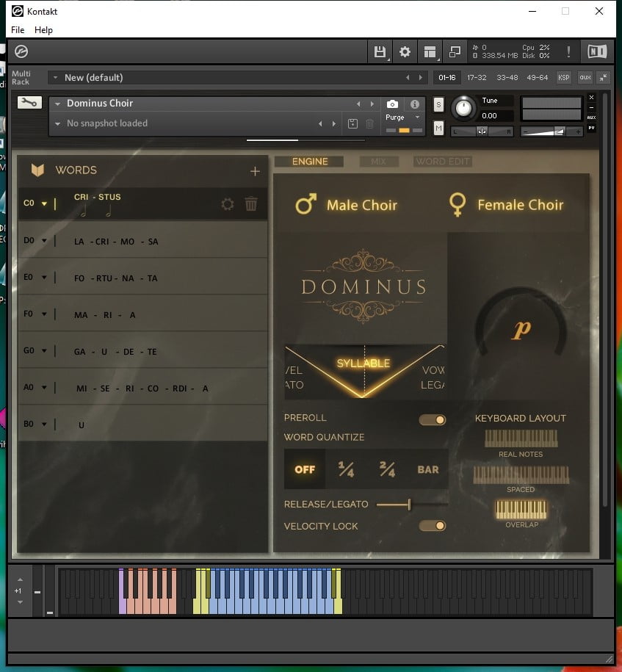Select Male Choir symbol
Viewport: 622px width, 672px height.
pos(306,204)
